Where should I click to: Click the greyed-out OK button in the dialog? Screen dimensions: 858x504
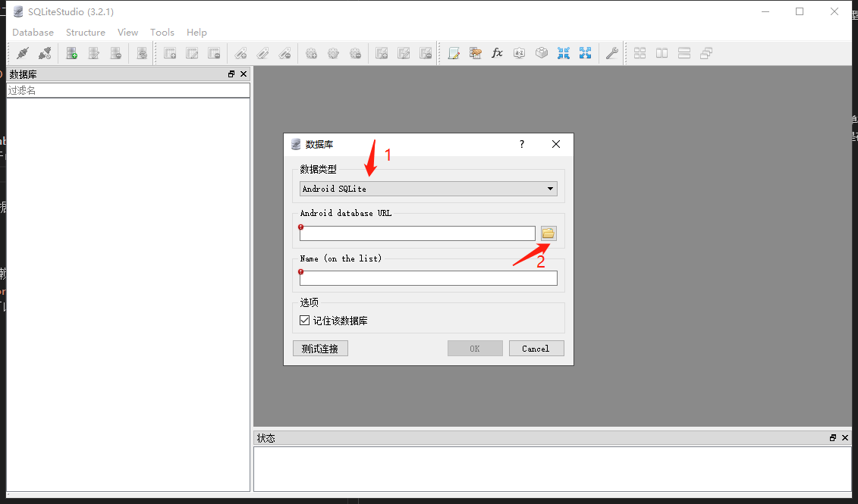475,349
